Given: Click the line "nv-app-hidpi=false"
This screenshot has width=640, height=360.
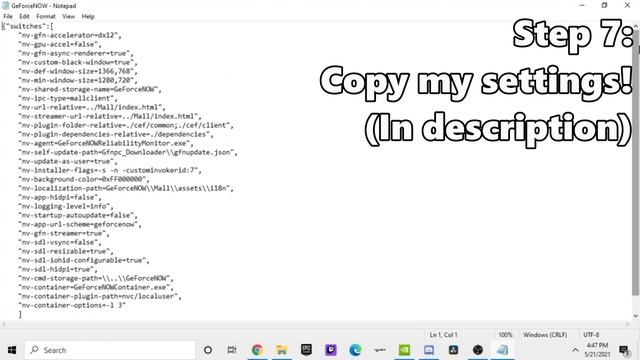Looking at the screenshot, I should coord(60,197).
